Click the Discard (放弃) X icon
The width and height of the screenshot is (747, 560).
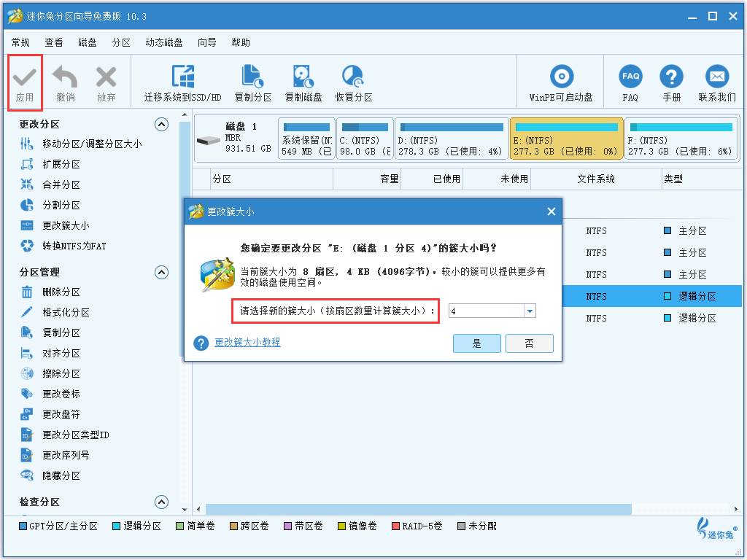click(106, 77)
